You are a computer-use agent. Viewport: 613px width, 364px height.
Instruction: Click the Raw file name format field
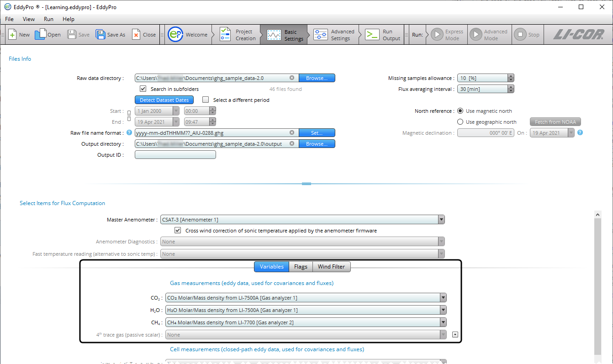point(217,133)
